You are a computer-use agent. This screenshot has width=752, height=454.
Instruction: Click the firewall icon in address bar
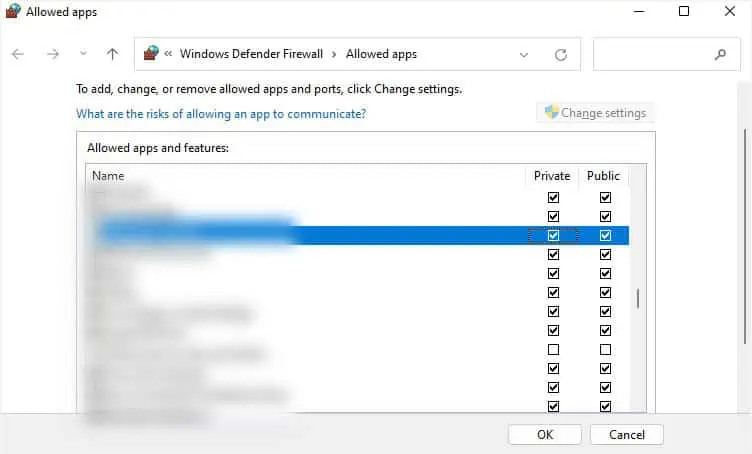[x=151, y=54]
